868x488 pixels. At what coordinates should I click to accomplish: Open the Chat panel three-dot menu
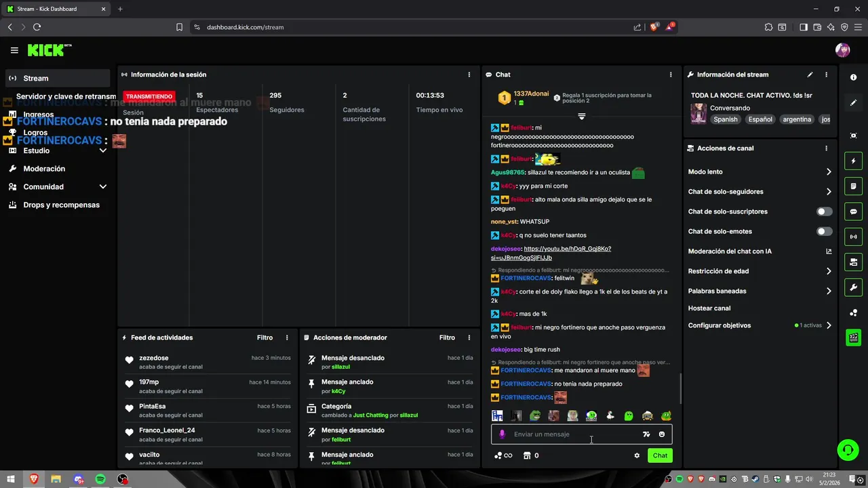[x=671, y=75]
